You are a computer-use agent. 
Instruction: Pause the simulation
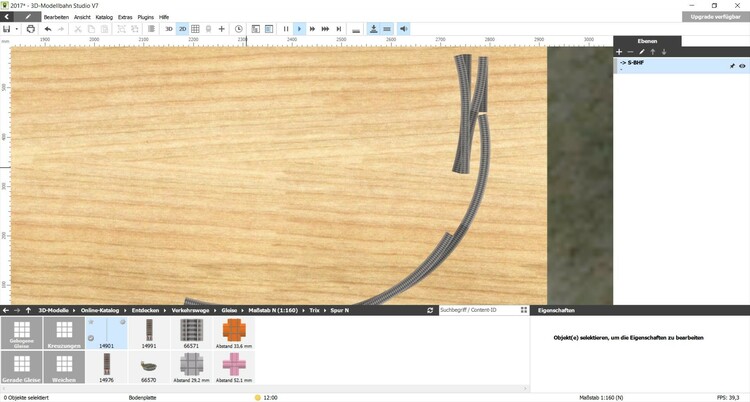[x=286, y=29]
